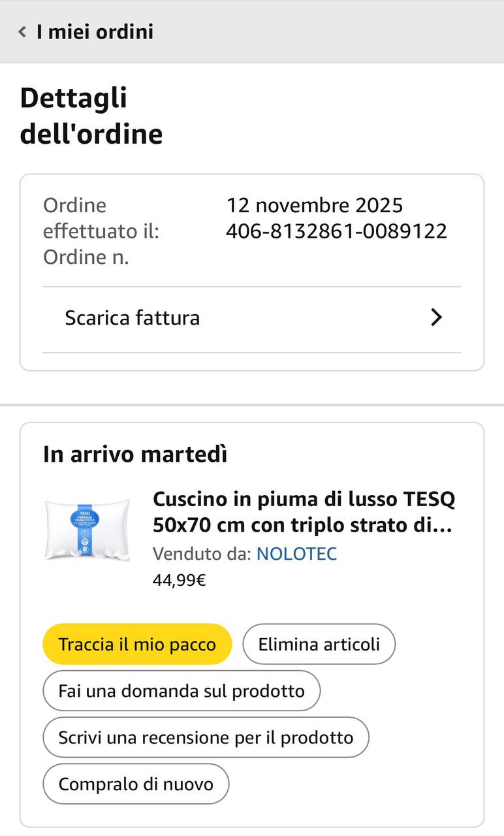
Task: Click the Venduto da label
Action: (201, 554)
